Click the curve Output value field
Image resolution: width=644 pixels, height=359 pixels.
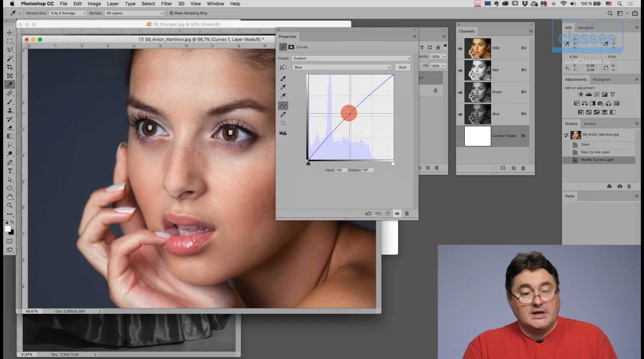click(368, 170)
